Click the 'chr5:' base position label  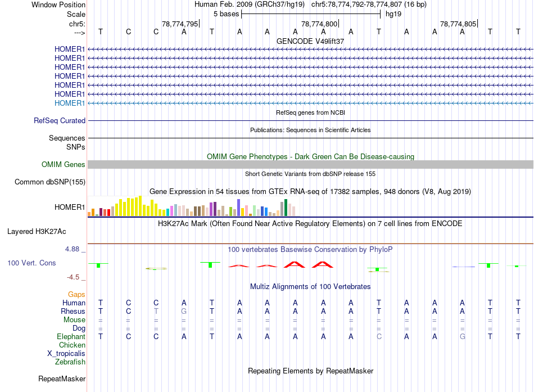click(x=77, y=24)
